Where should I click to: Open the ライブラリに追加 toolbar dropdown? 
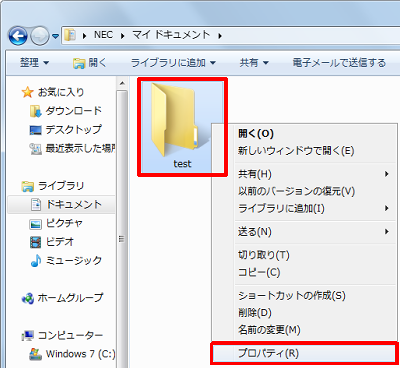coord(173,62)
